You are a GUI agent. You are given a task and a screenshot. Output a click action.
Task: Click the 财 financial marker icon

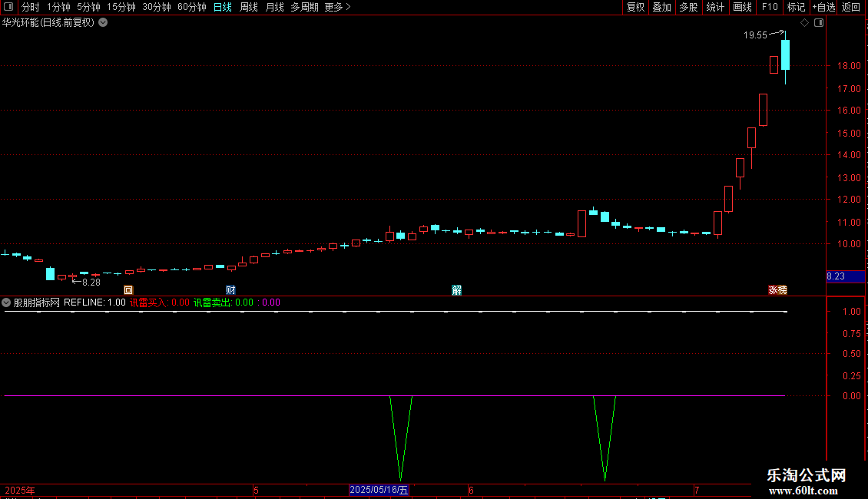coord(230,290)
